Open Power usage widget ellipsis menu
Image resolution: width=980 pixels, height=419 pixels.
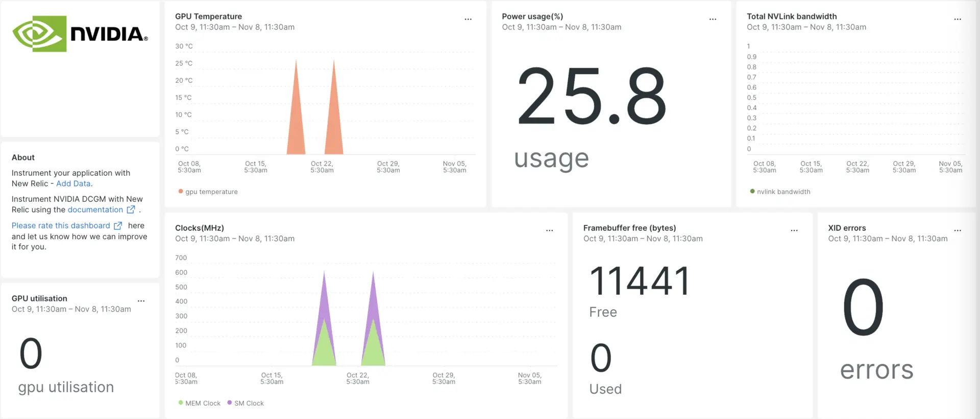[x=713, y=19]
